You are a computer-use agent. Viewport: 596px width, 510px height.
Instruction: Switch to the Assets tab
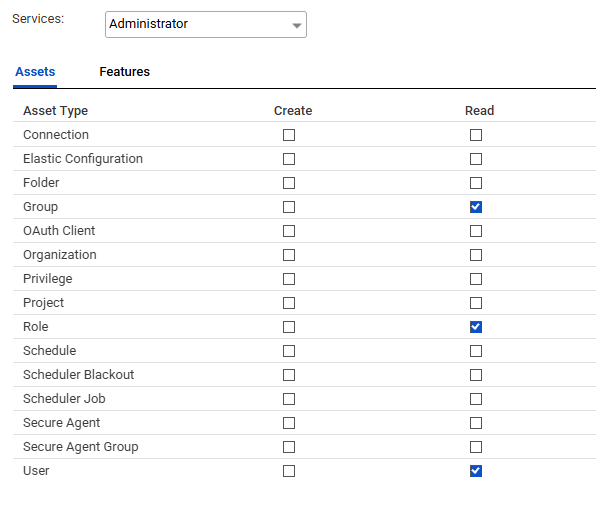[35, 72]
